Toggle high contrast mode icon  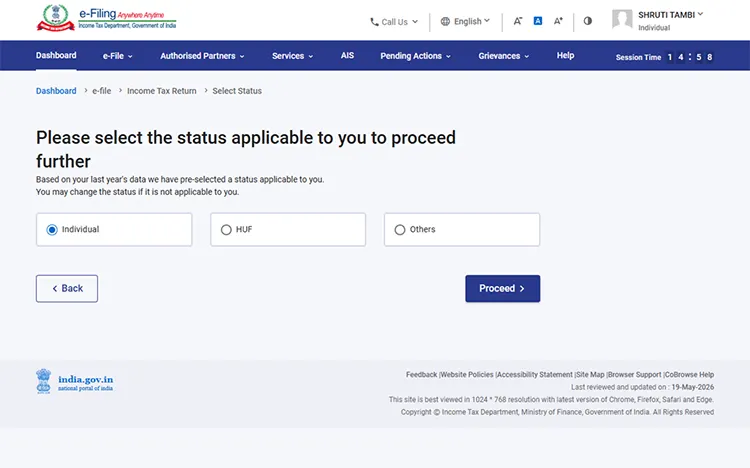588,21
